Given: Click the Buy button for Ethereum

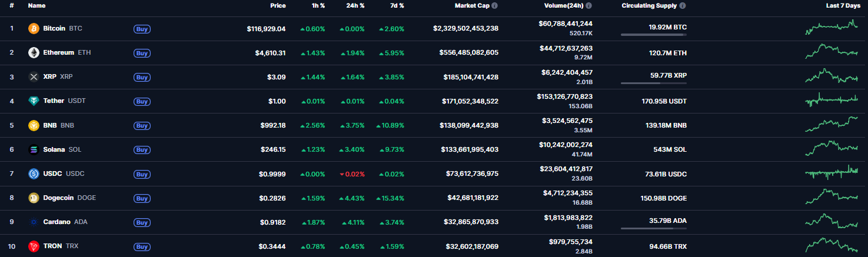Looking at the screenshot, I should point(142,52).
